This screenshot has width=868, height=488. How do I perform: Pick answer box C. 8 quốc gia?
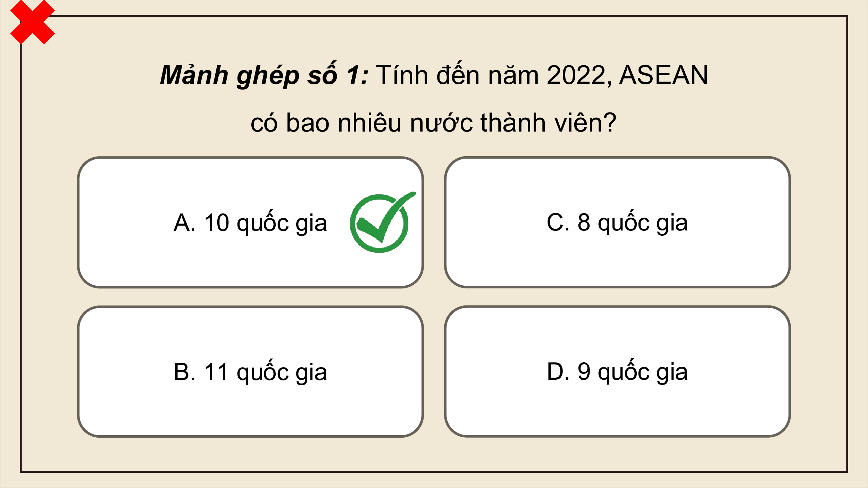(x=618, y=222)
